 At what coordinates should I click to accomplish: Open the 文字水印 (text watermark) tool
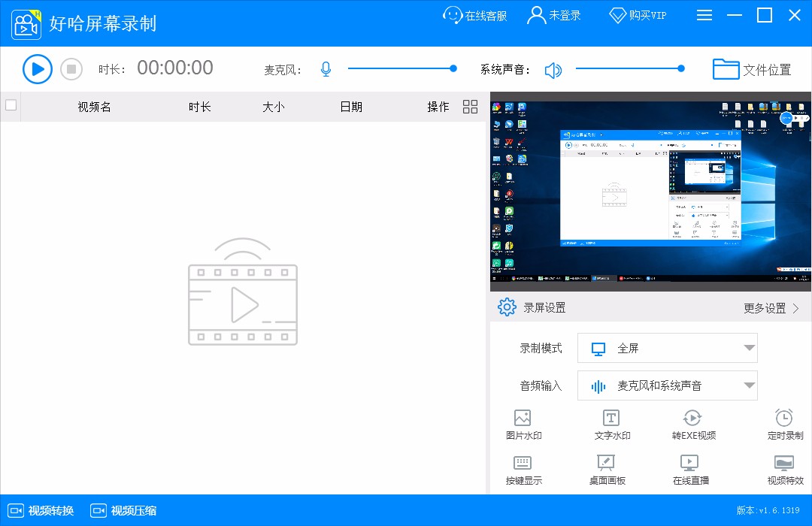point(611,425)
